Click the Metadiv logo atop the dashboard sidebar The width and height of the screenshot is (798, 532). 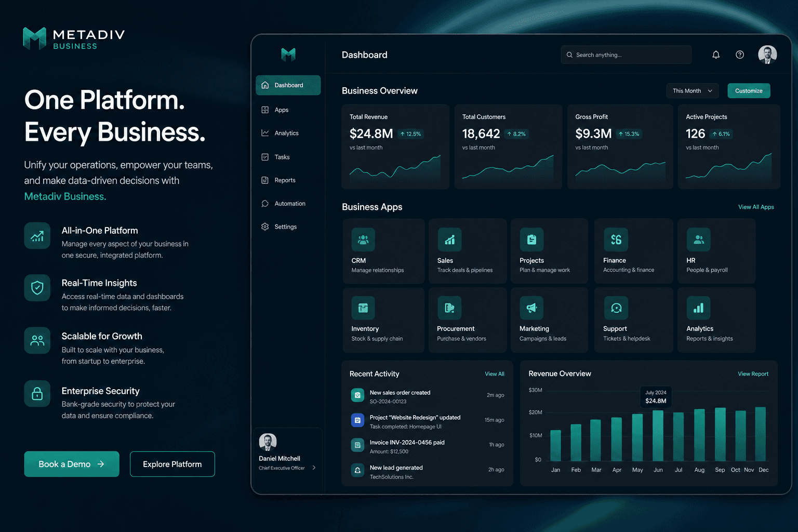(288, 54)
